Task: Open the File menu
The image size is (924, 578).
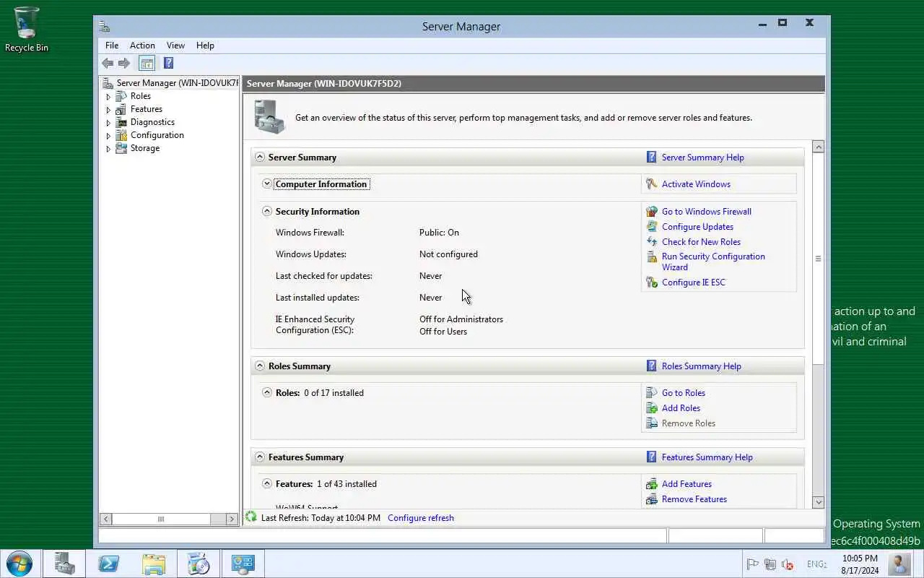Action: point(112,45)
